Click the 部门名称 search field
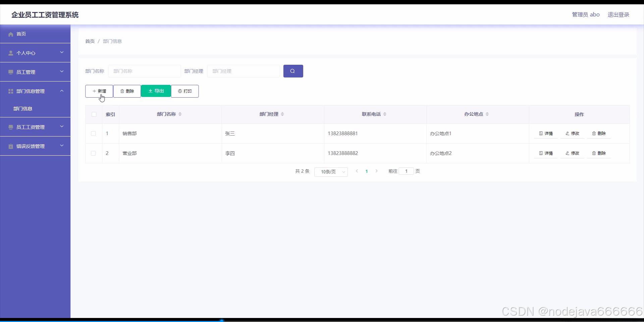The image size is (644, 322). [145, 71]
